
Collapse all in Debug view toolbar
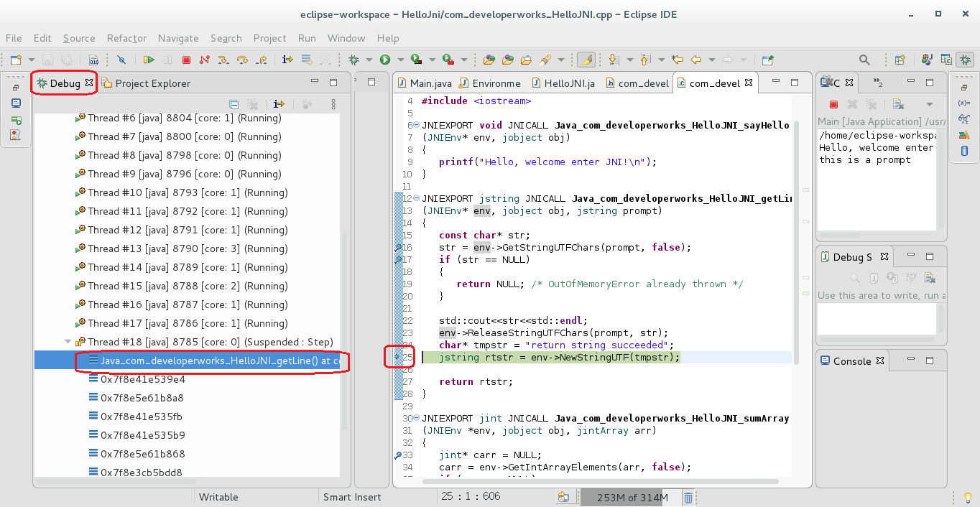pos(234,104)
